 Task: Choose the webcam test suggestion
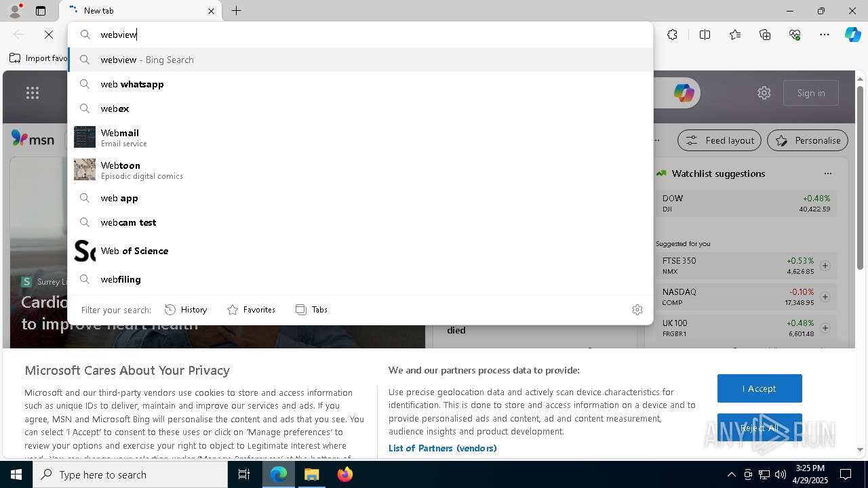360,222
